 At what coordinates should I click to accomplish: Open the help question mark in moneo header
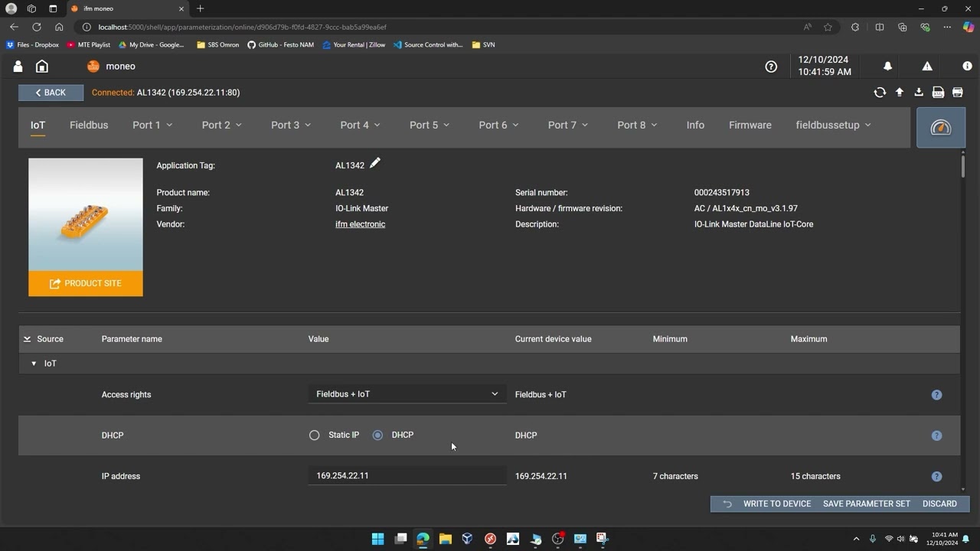point(771,67)
